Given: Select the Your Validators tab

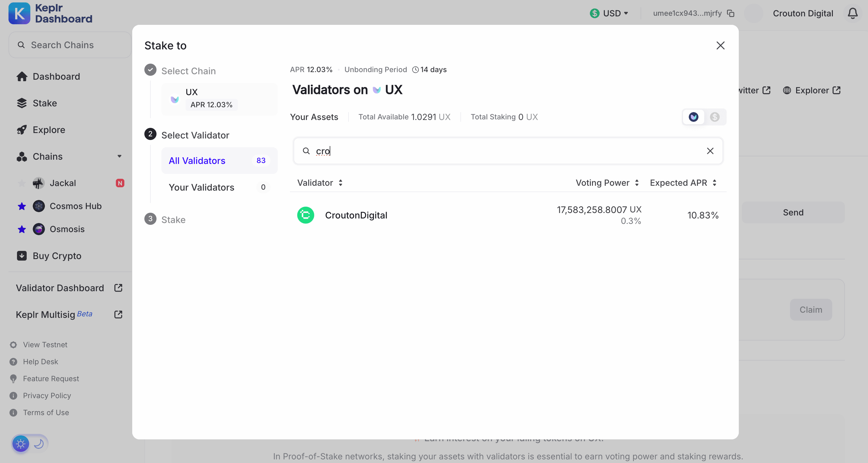Looking at the screenshot, I should pyautogui.click(x=219, y=187).
